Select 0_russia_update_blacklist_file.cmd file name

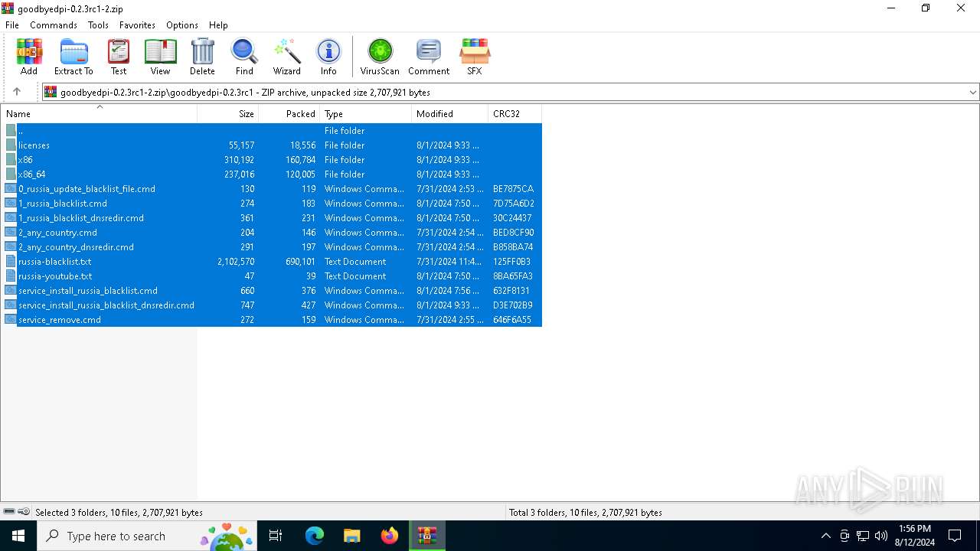(87, 189)
